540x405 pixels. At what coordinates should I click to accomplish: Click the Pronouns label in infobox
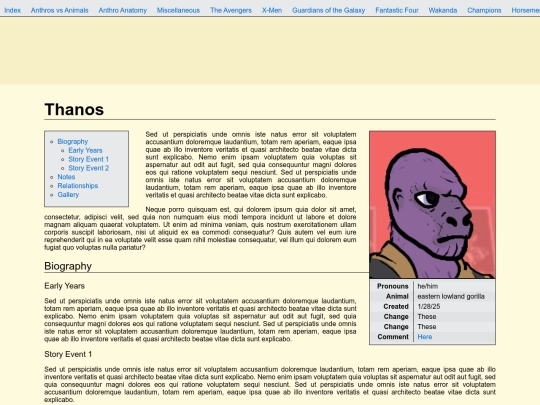393,286
